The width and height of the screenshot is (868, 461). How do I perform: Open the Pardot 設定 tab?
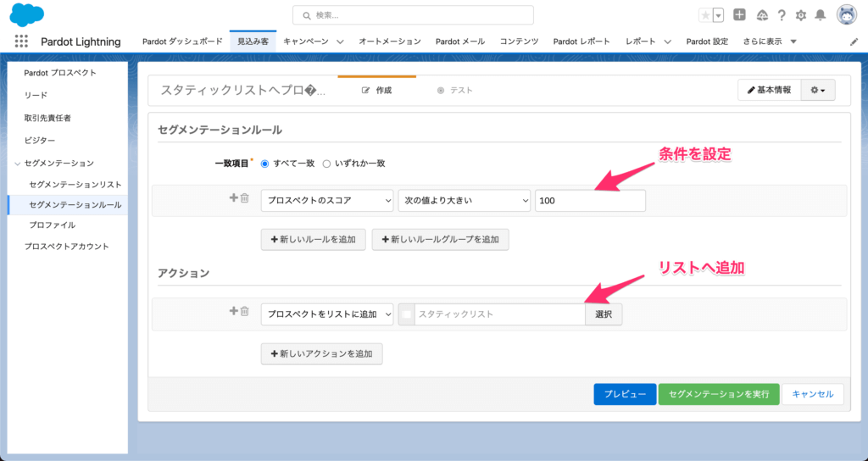tap(707, 42)
